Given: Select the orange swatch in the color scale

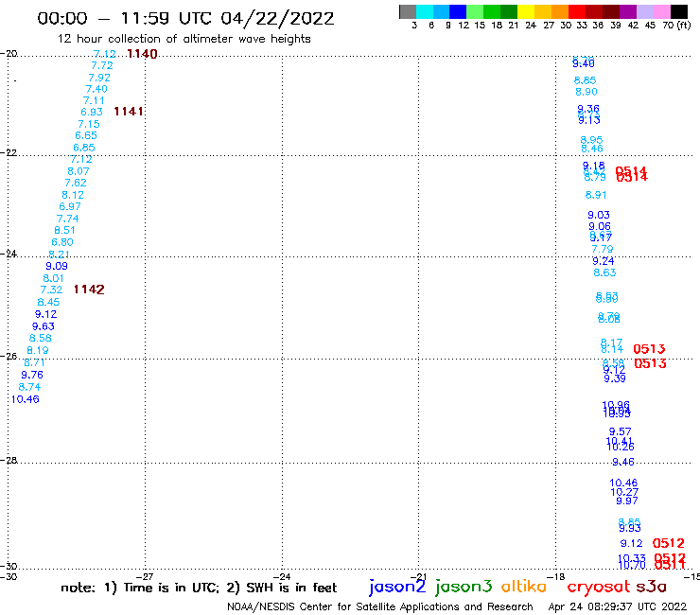Looking at the screenshot, I should (x=560, y=11).
